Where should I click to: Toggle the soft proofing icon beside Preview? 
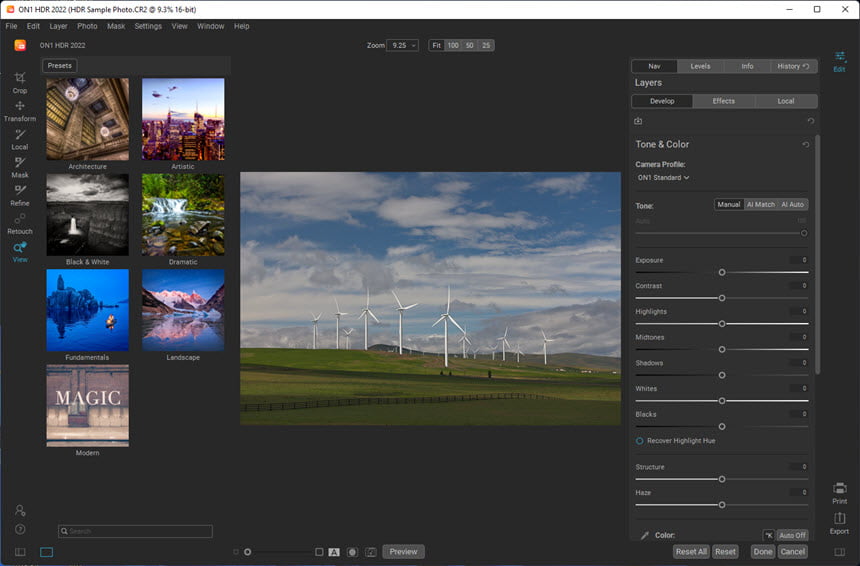(x=371, y=552)
